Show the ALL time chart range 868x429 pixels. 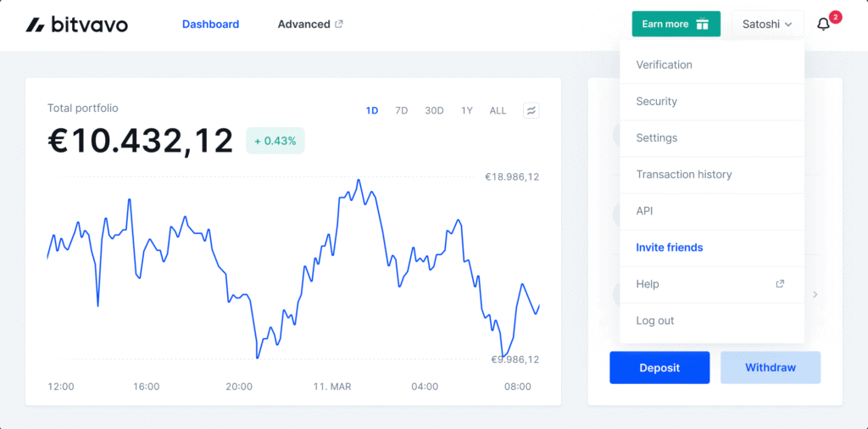pyautogui.click(x=498, y=110)
